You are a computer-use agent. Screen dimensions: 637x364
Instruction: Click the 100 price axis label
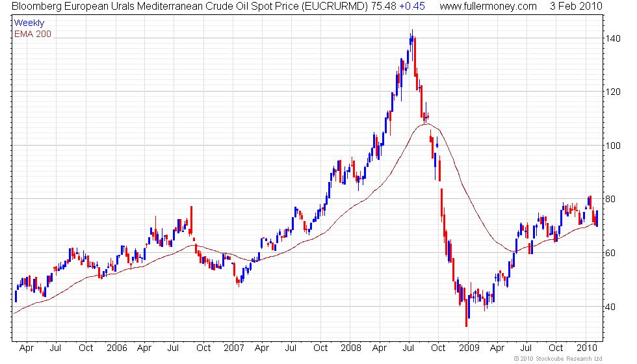pyautogui.click(x=612, y=146)
